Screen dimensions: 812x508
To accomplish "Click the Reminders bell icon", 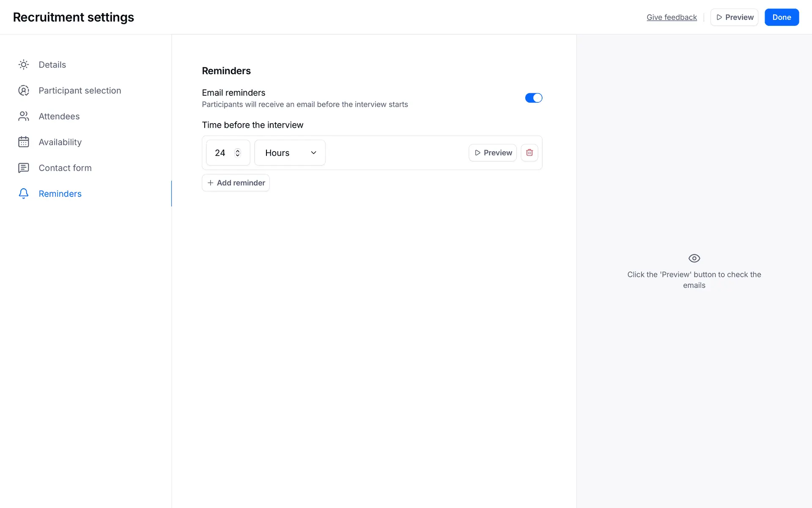I will point(24,194).
